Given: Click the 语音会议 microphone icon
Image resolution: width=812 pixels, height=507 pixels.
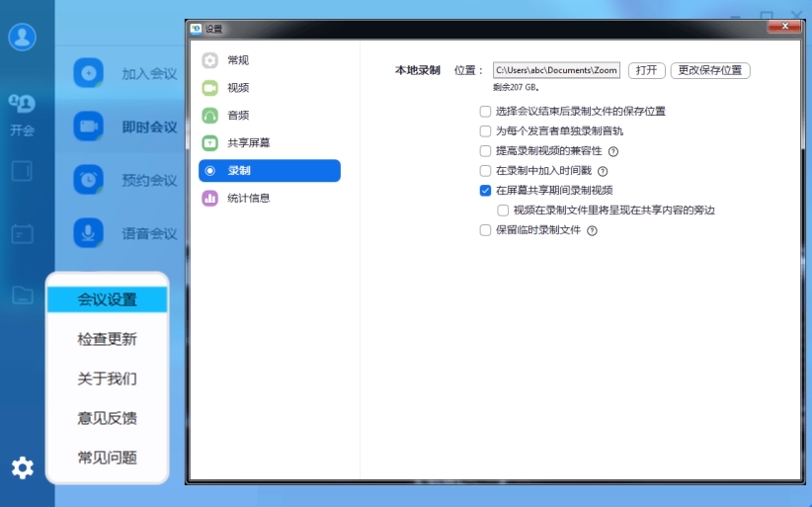Looking at the screenshot, I should [89, 232].
